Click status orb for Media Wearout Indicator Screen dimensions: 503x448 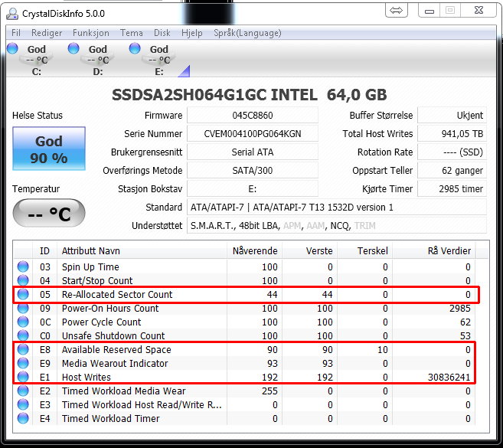pos(23,363)
